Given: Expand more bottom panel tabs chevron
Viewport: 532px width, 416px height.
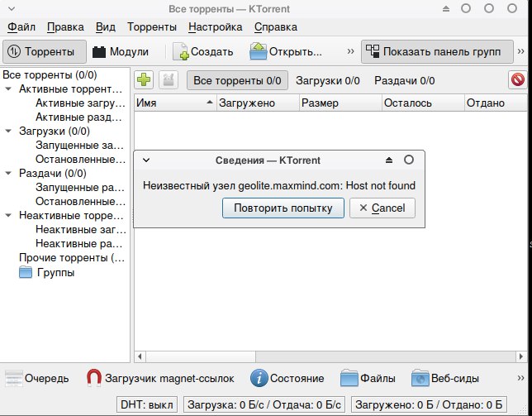Looking at the screenshot, I should (x=520, y=378).
